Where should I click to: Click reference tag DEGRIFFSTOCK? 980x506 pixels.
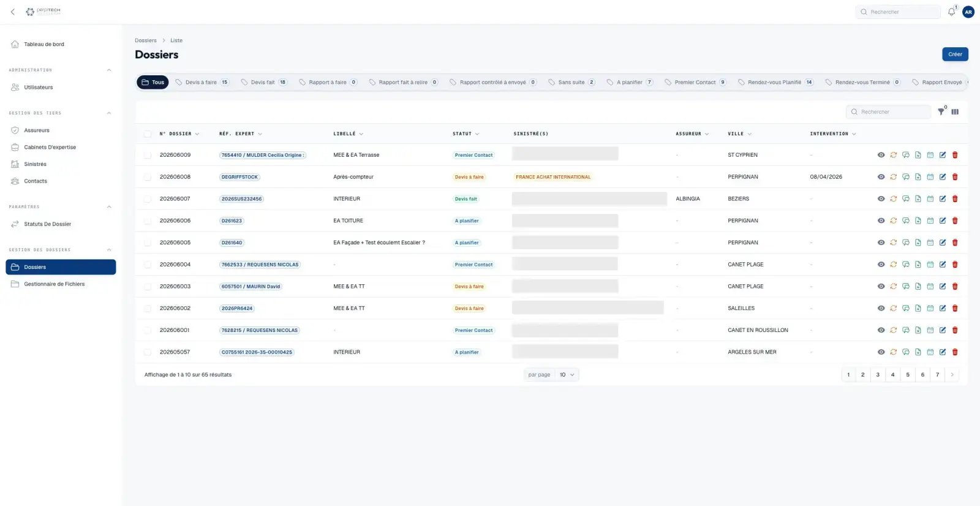[239, 177]
